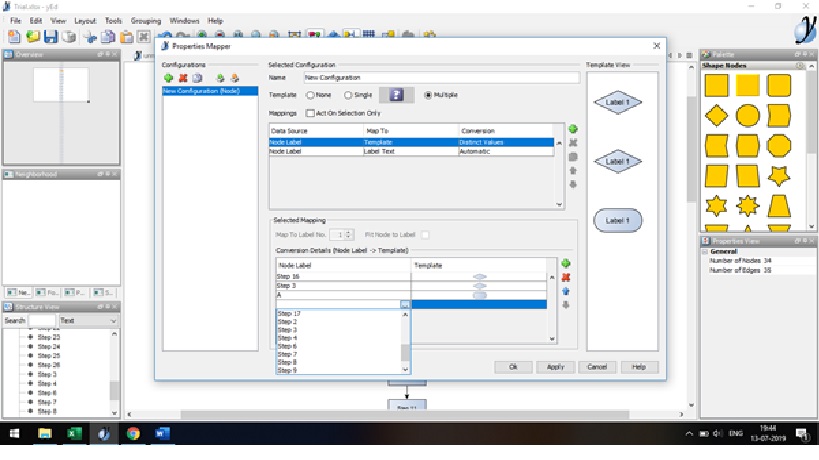
Task: Add a new configuration with green plus
Action: click(x=169, y=77)
